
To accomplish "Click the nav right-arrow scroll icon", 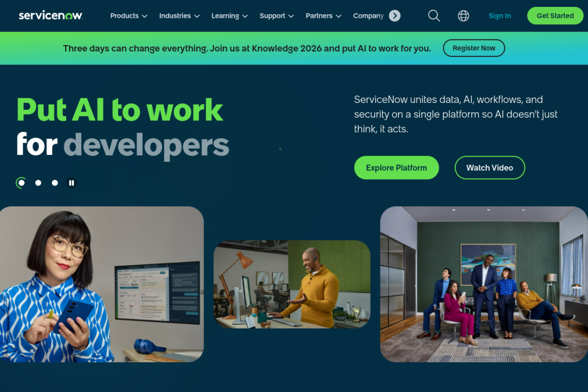I will coord(395,16).
